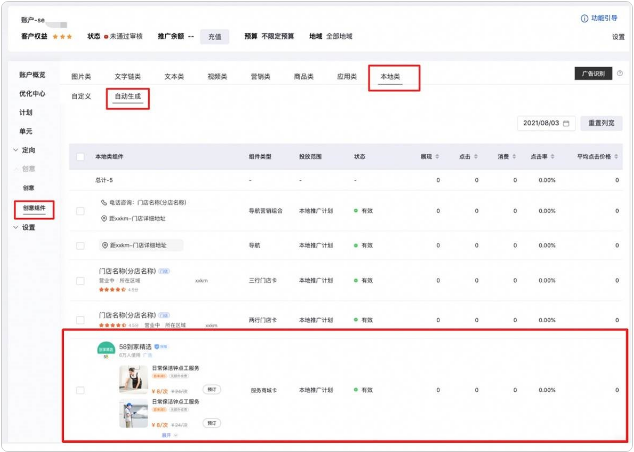634x452 pixels.
Task: Select the 自动生成 sub-tab
Action: coord(128,97)
